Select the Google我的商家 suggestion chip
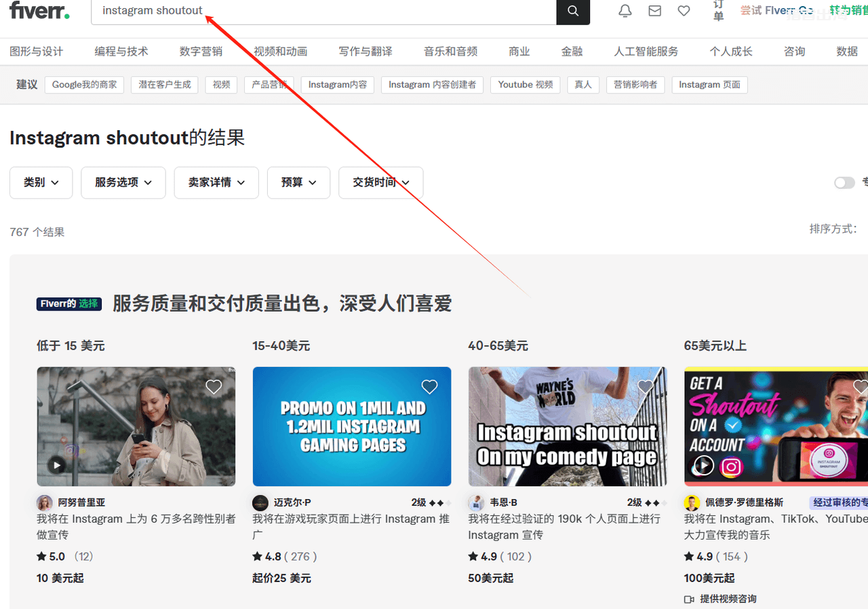 (85, 85)
